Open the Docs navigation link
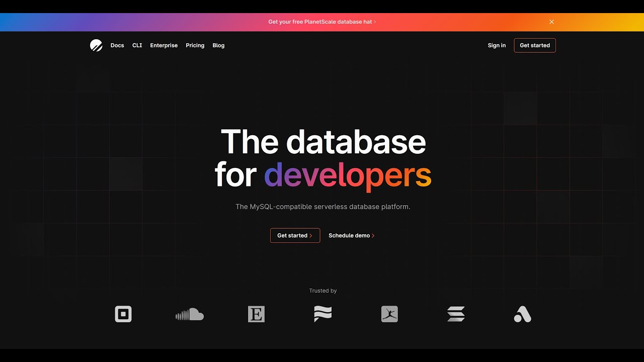 point(117,45)
